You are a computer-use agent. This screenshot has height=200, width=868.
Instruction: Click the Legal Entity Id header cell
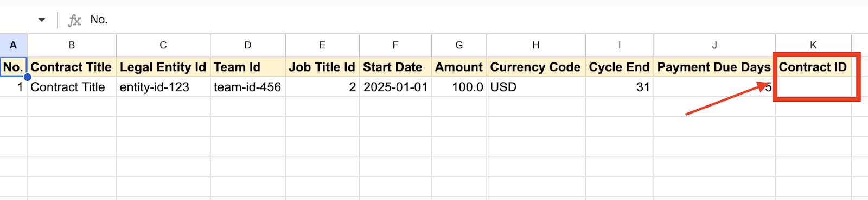pyautogui.click(x=163, y=67)
